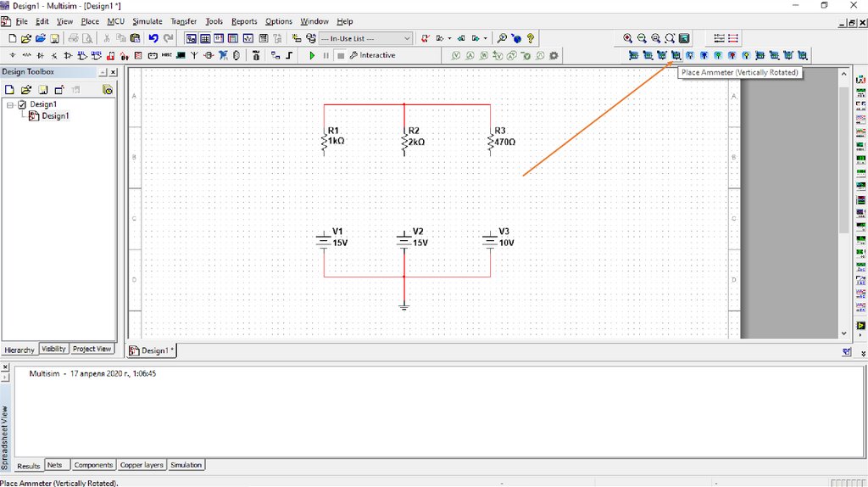Collapse the Design1 tree node

point(10,104)
